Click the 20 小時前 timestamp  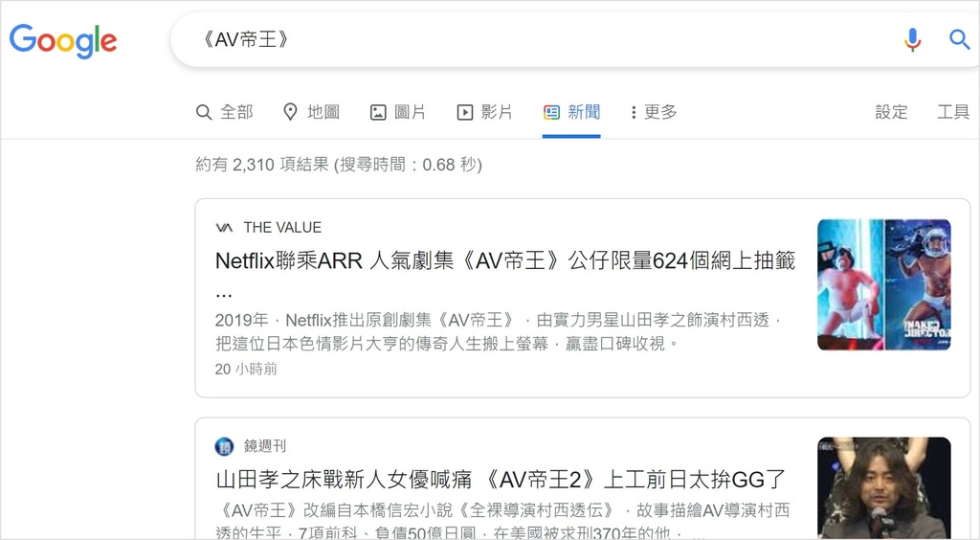click(x=246, y=369)
